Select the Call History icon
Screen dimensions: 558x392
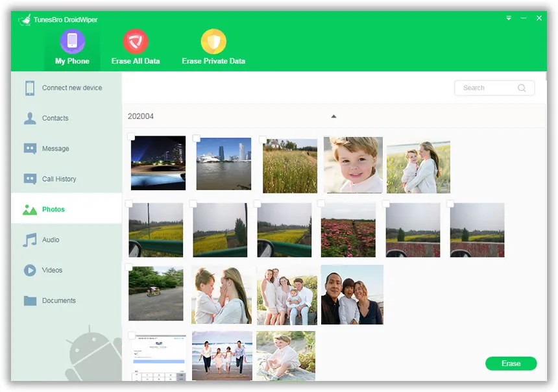click(31, 178)
